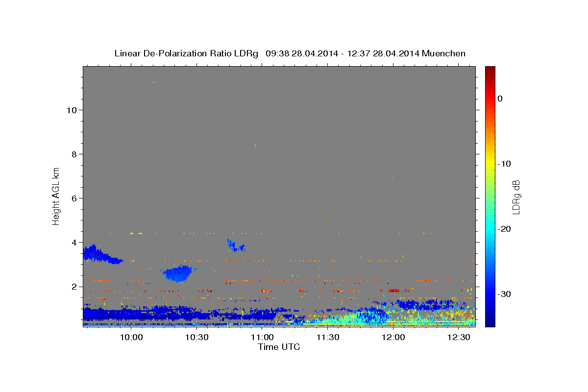This screenshot has height=392, width=588.
Task: Click the 11:00 time tick label
Action: pos(262,337)
